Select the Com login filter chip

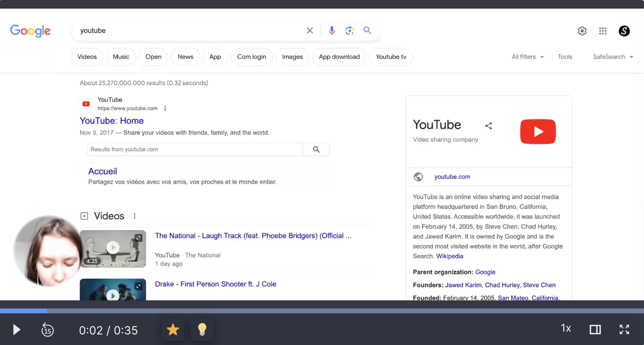pos(252,57)
